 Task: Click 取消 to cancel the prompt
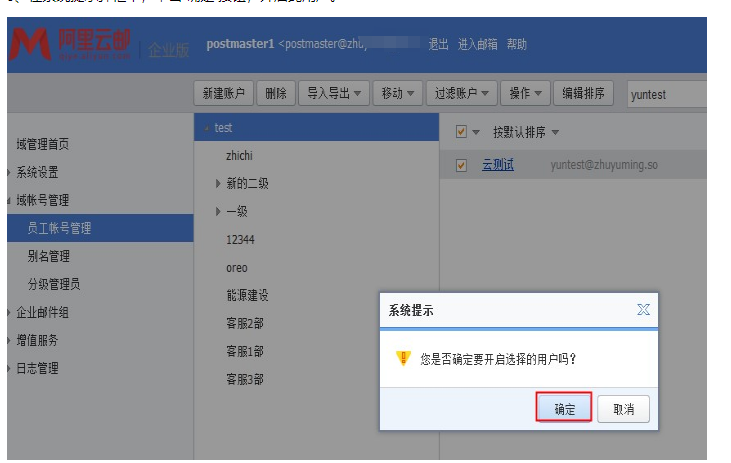tap(623, 409)
